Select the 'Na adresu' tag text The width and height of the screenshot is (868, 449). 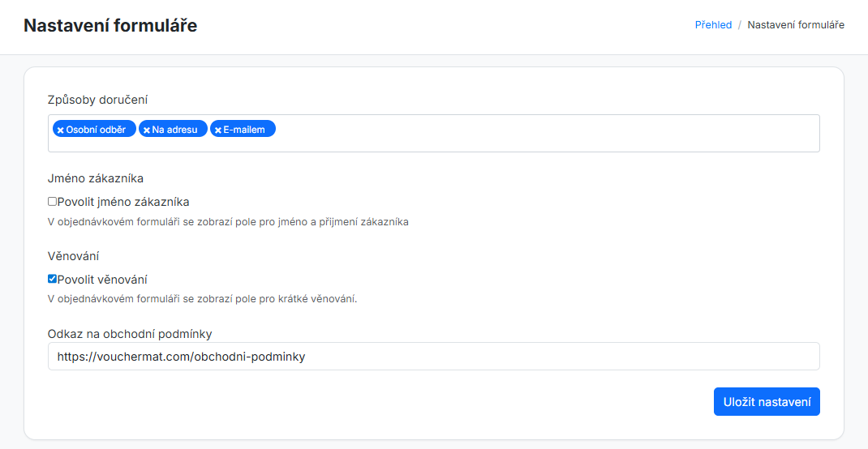[x=174, y=130]
